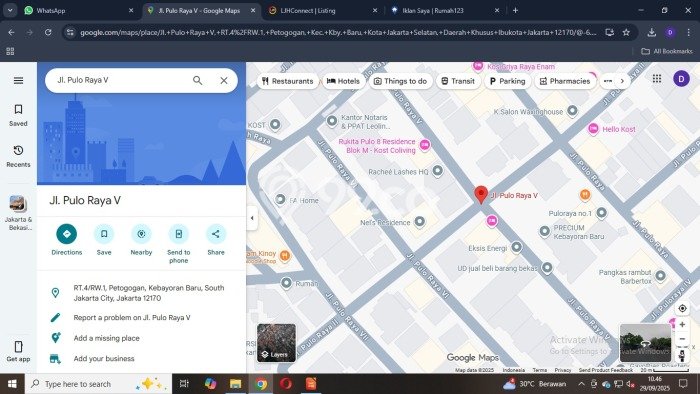Click the K Salon Waxinghouse marker
700x394 pixels.
[572, 111]
